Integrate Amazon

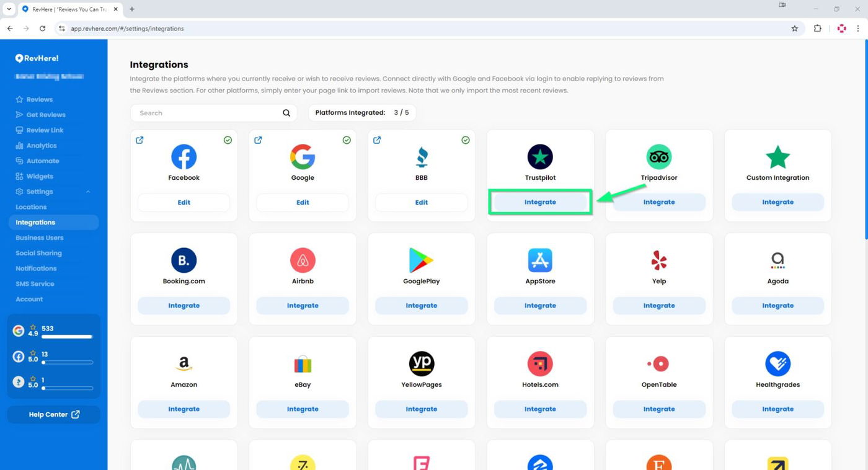tap(184, 409)
